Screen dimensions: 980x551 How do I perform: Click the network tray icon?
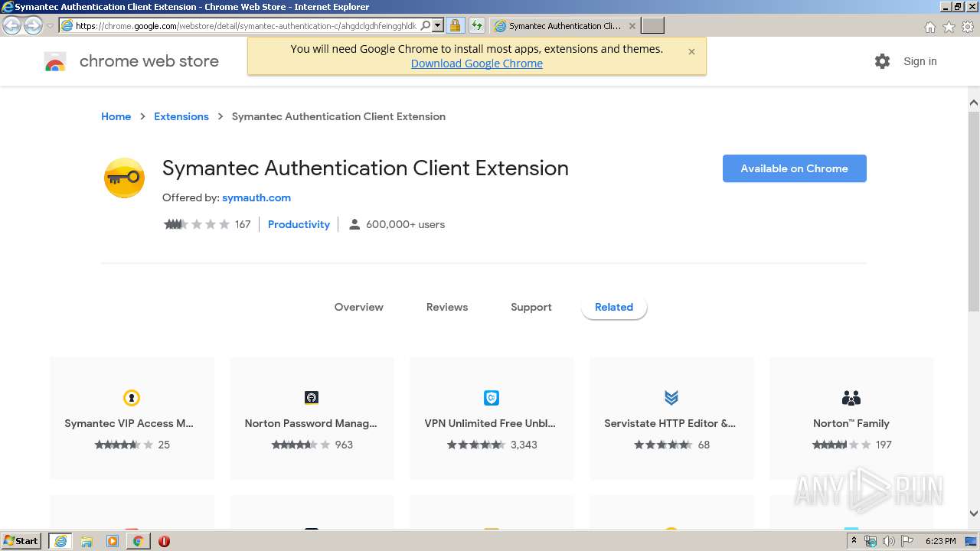coord(871,541)
